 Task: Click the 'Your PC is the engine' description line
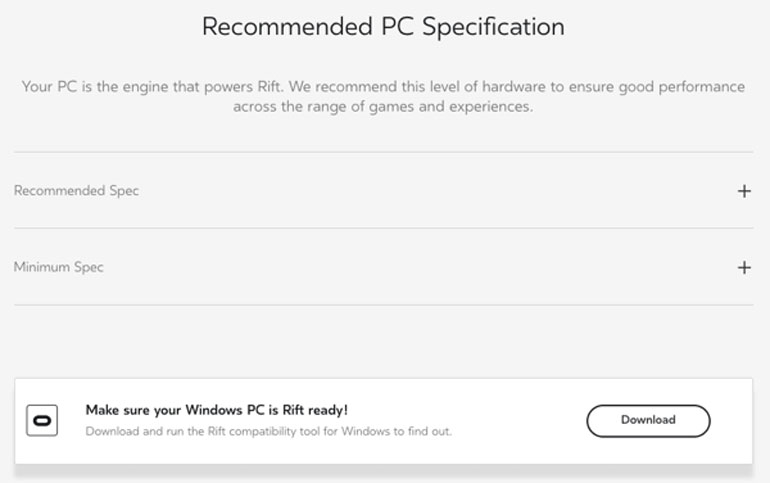click(383, 87)
